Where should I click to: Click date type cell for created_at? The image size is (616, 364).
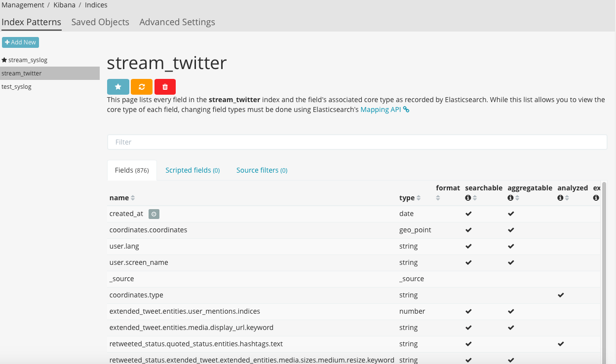[x=406, y=214]
